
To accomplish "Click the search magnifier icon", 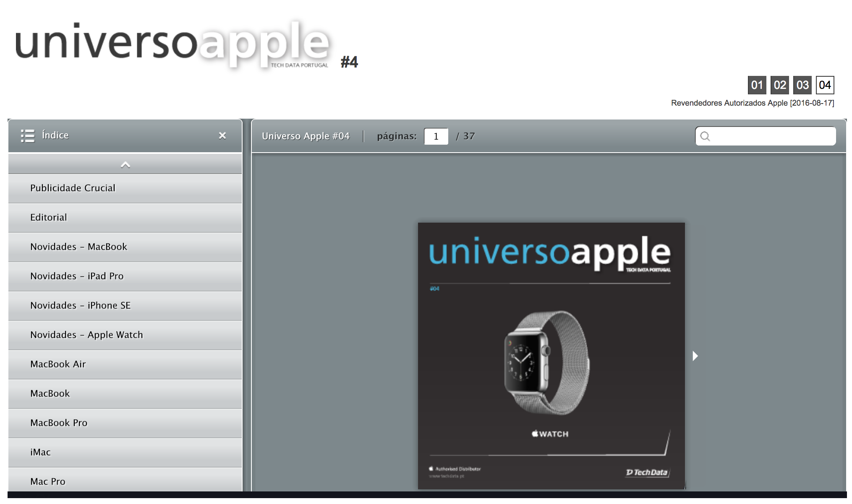I will click(706, 136).
